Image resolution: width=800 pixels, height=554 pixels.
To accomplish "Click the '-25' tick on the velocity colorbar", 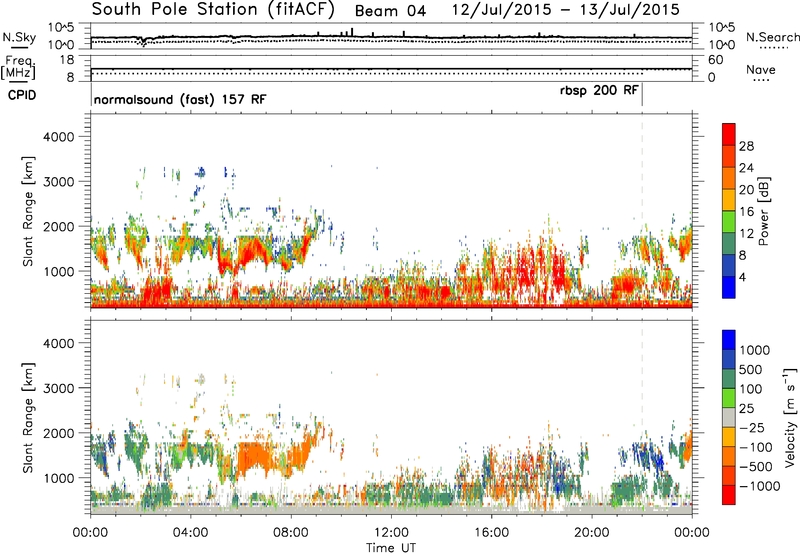I will pos(754,428).
